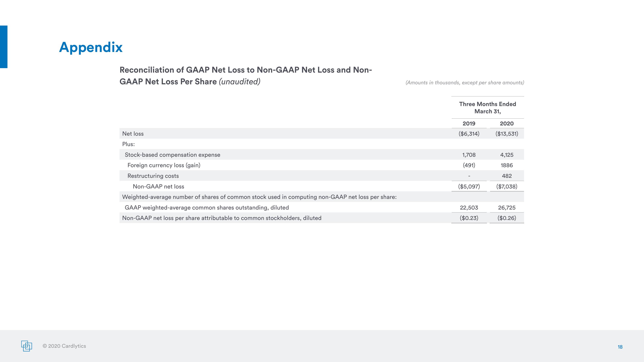Click the ($13,531) net loss value
This screenshot has height=362, width=644.
[x=507, y=134]
